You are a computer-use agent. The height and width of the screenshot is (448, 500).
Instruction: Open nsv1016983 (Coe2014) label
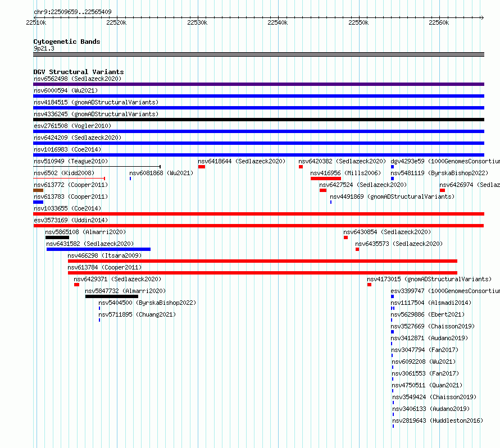67,149
